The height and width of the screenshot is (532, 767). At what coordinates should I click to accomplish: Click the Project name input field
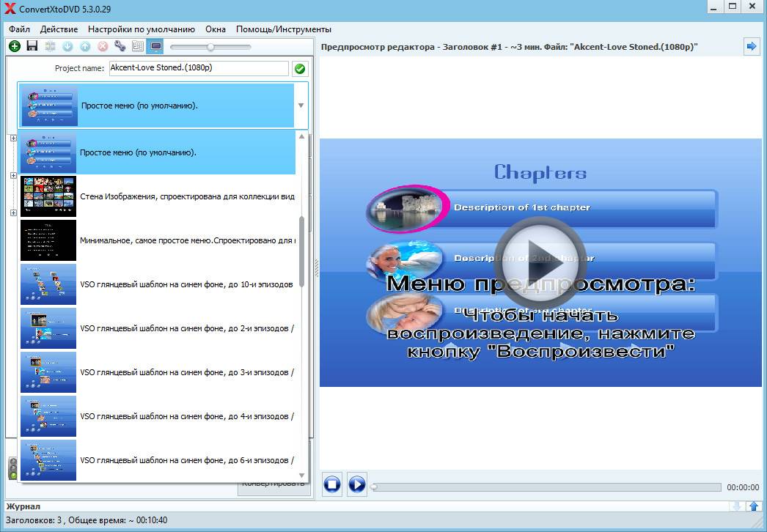click(199, 68)
